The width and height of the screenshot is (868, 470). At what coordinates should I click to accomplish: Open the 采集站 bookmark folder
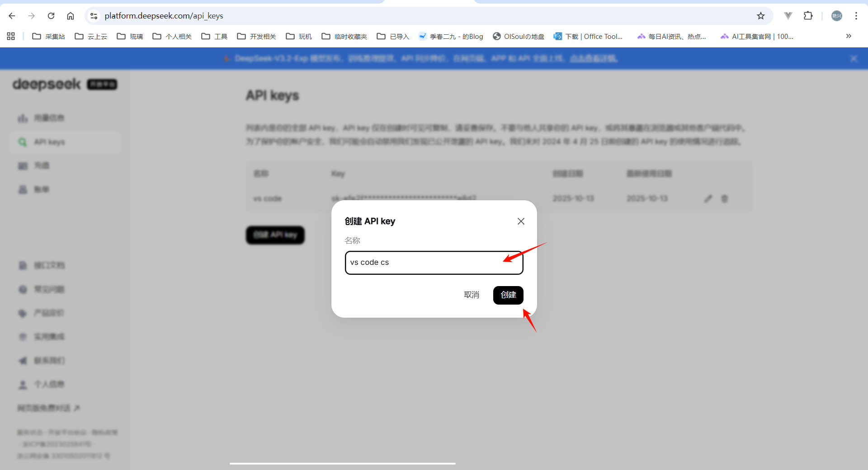tap(49, 36)
